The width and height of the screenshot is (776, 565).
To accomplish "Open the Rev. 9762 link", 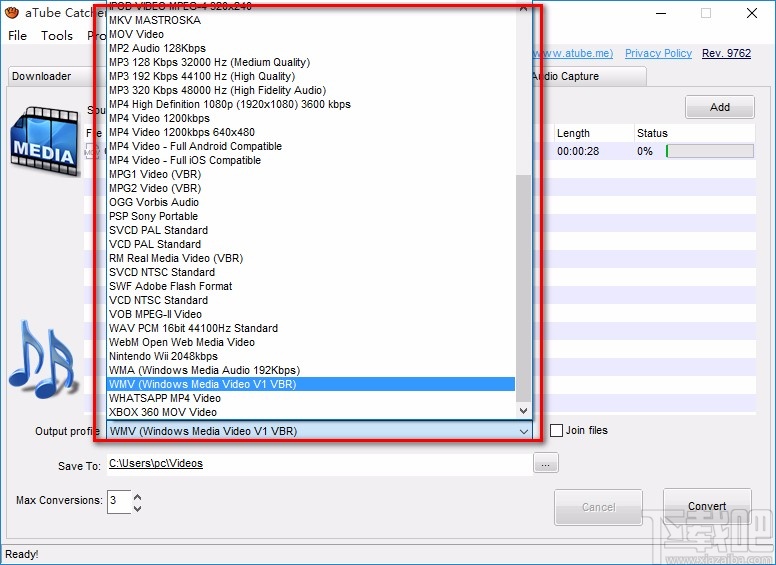I will pos(727,53).
